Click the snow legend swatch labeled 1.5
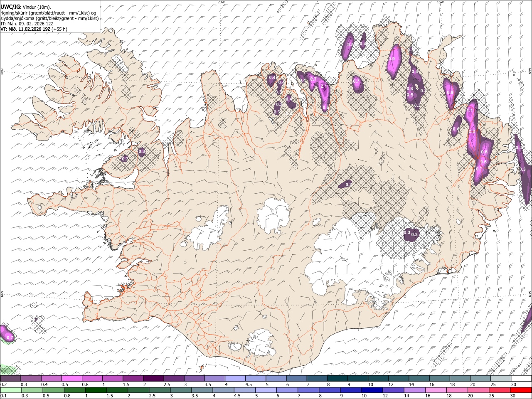This screenshot has height=399, width=532. [x=133, y=379]
